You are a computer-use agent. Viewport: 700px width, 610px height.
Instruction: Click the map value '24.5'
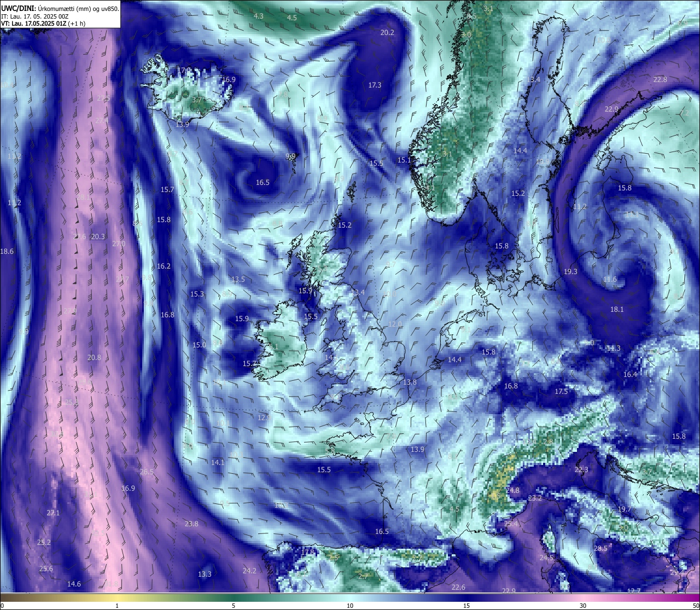pos(546,558)
